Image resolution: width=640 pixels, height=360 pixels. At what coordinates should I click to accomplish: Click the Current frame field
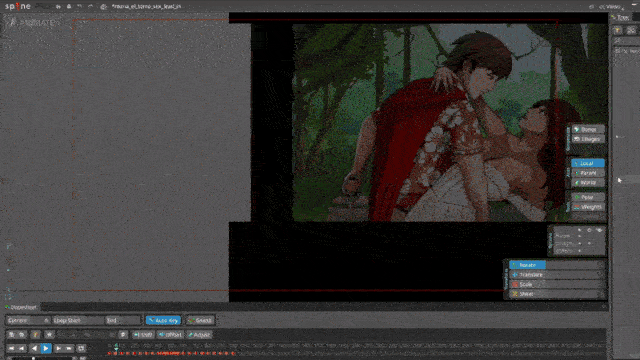point(28,320)
